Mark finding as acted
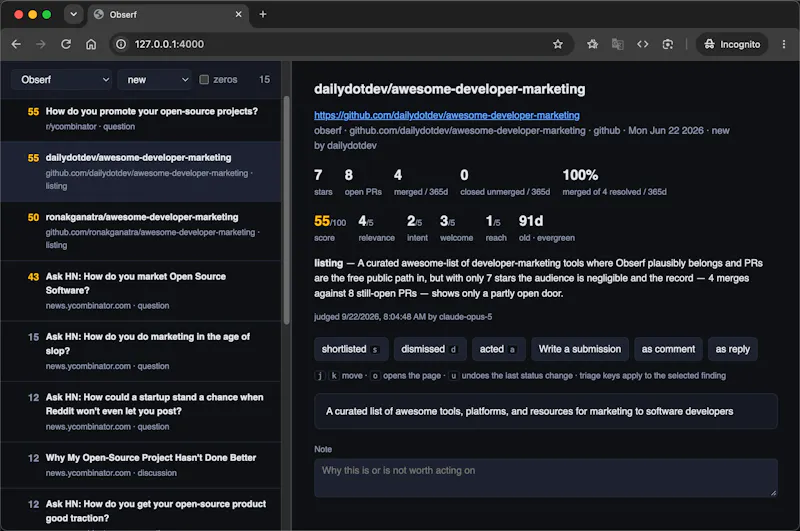 tap(499, 349)
